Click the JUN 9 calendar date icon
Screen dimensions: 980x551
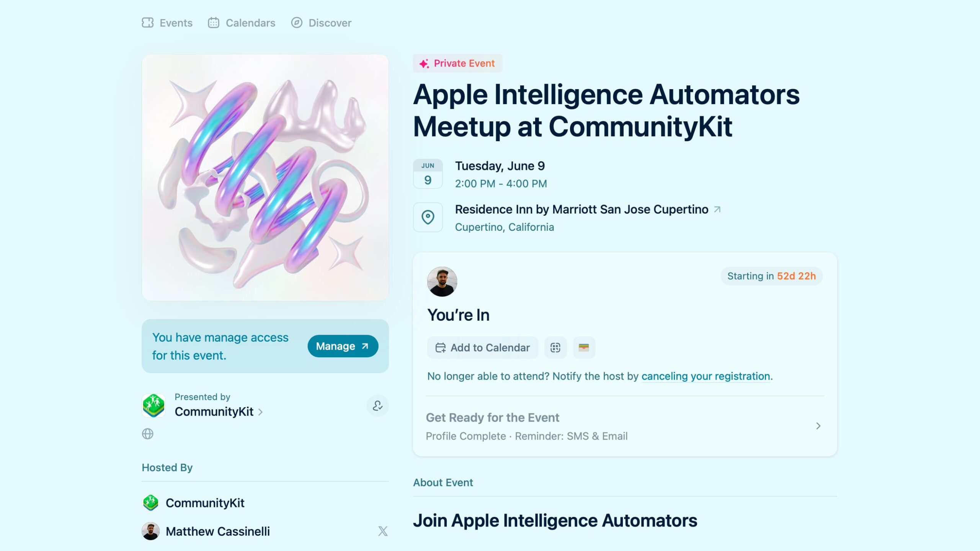(x=428, y=174)
